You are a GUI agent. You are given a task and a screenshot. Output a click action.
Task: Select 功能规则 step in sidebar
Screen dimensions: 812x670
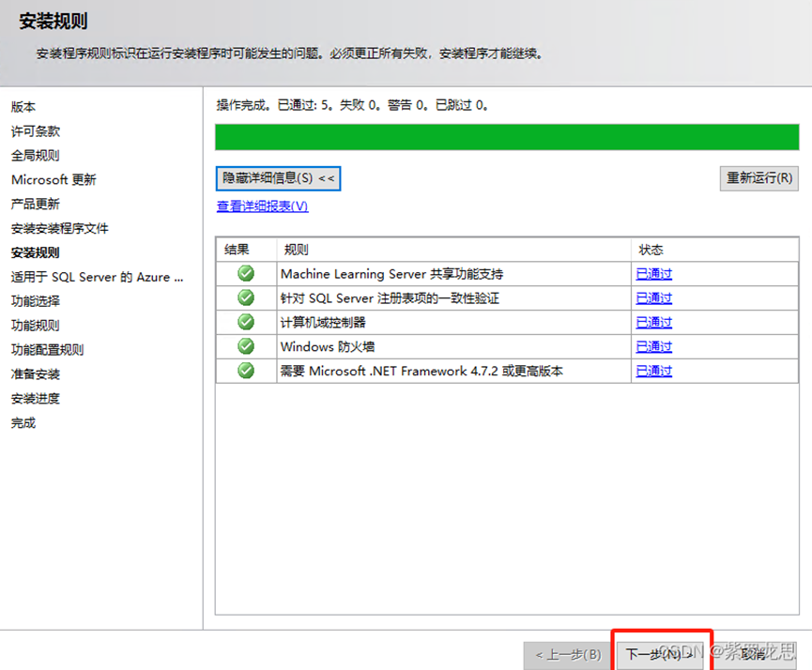pos(36,326)
